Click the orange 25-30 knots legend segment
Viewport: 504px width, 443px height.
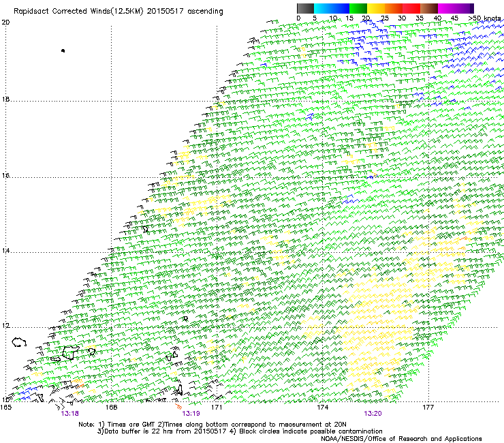click(x=394, y=8)
